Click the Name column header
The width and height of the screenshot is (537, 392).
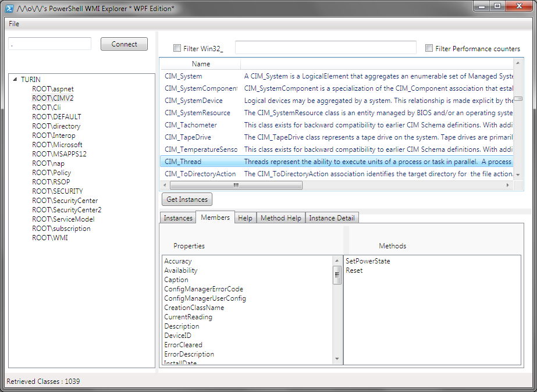(x=201, y=63)
